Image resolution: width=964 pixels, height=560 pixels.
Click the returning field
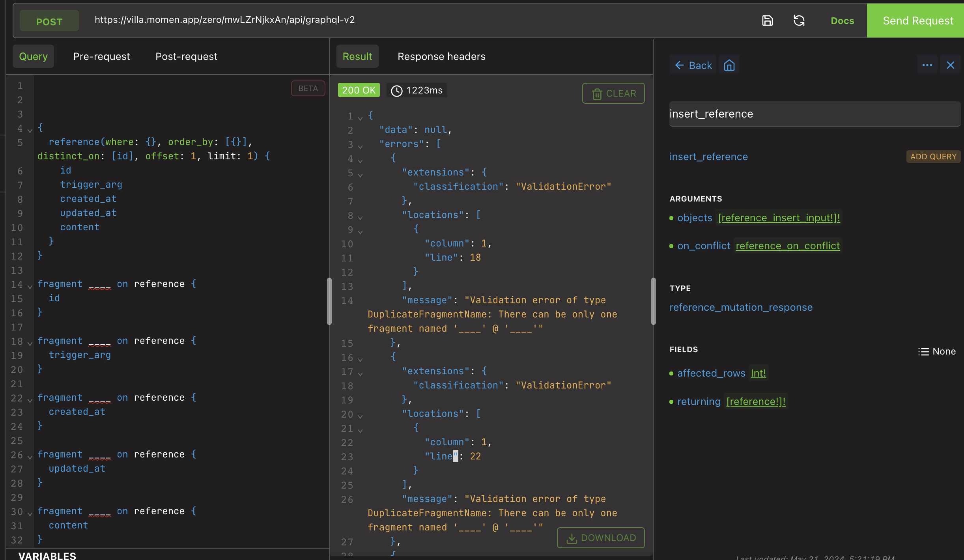click(699, 401)
